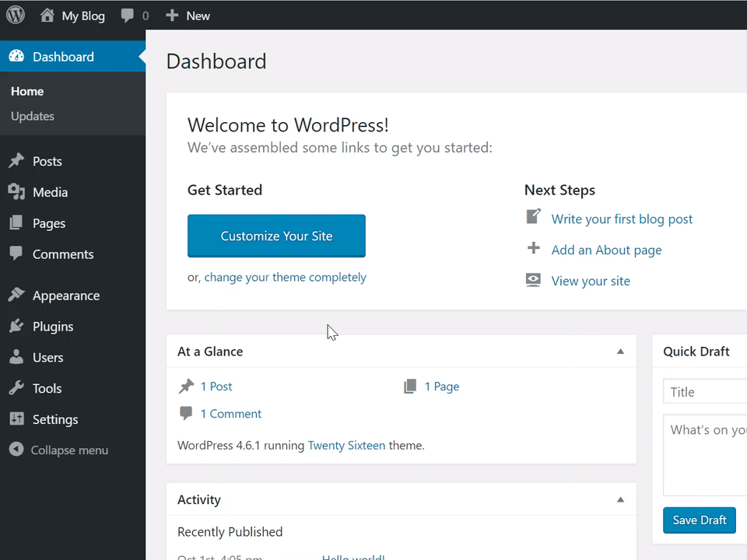
Task: Click the edit icon beside Write your first blog post
Action: click(x=533, y=216)
